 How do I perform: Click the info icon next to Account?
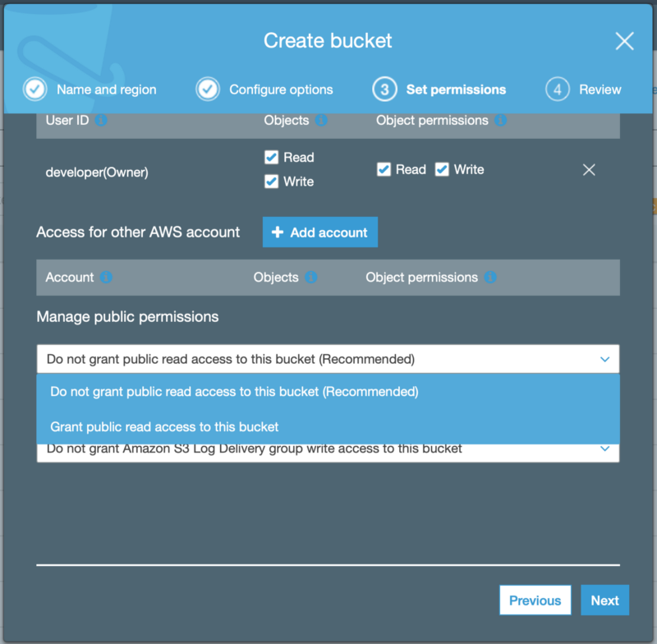[106, 278]
